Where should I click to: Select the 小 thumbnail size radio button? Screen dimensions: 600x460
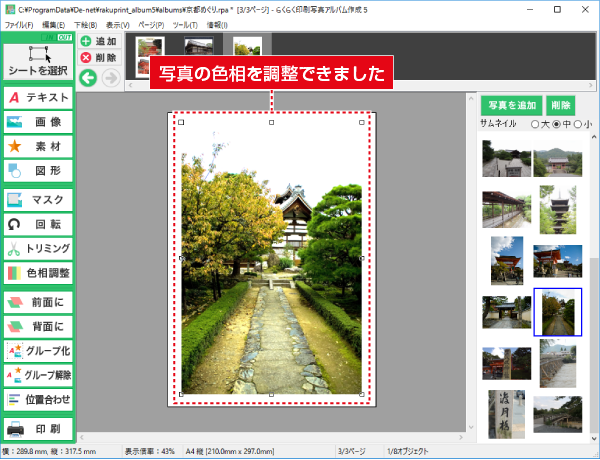click(x=578, y=124)
